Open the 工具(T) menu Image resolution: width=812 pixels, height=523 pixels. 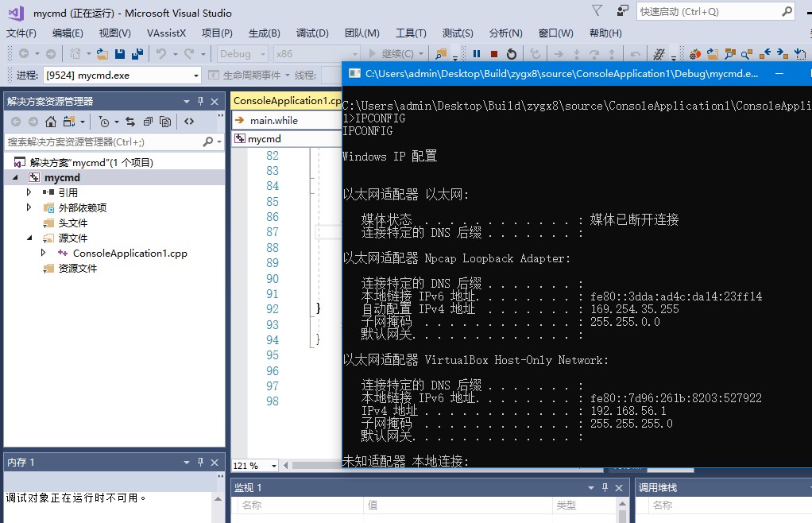pos(411,33)
